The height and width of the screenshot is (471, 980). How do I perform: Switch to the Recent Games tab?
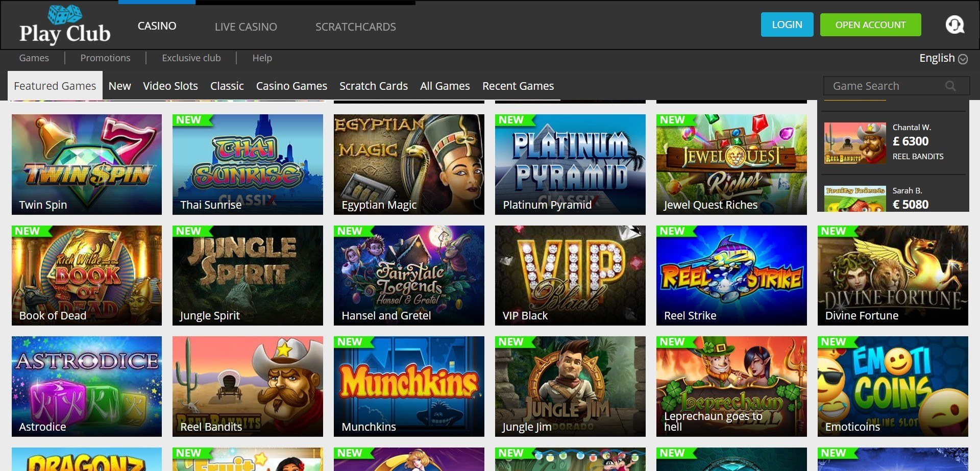pyautogui.click(x=518, y=86)
